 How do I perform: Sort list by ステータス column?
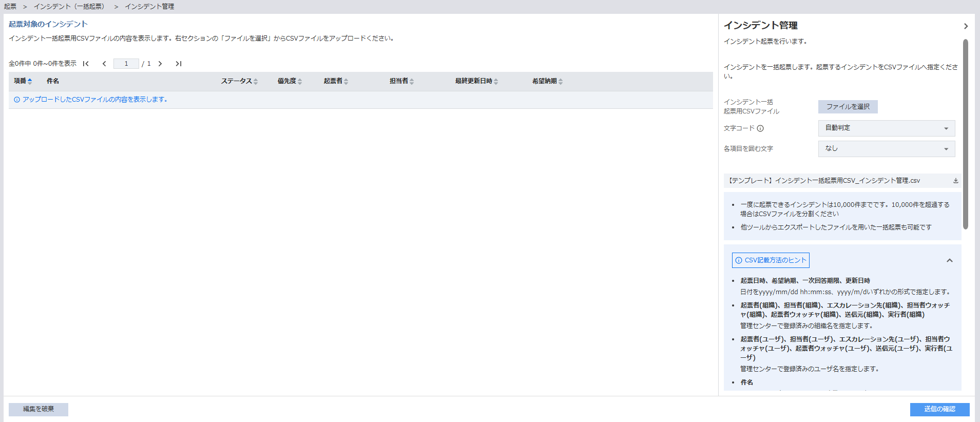click(255, 81)
